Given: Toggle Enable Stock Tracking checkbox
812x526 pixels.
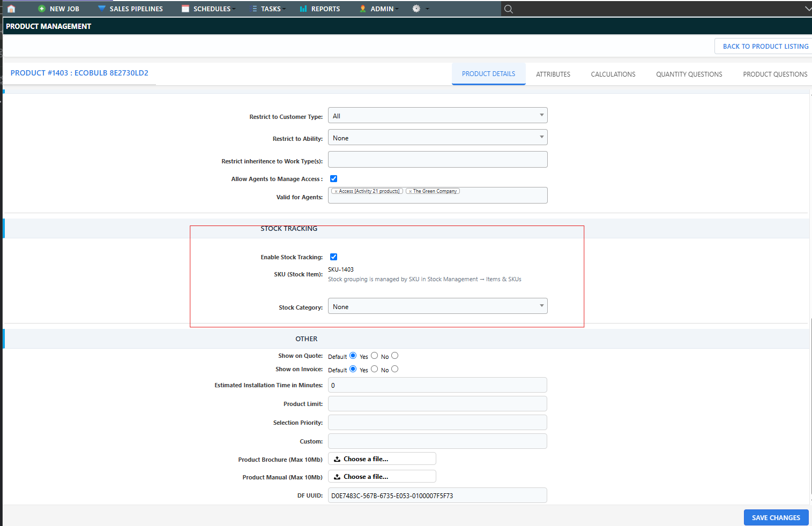Looking at the screenshot, I should [333, 257].
